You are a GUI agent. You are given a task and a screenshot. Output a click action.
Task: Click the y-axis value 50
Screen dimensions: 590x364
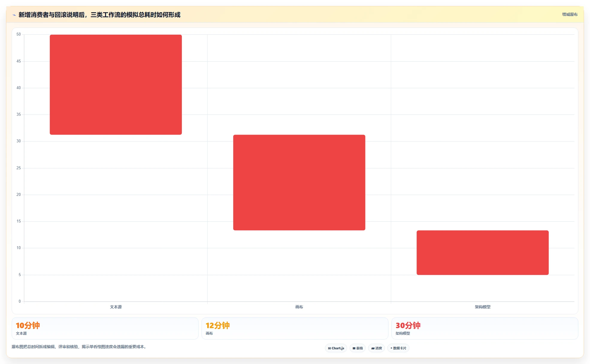(19, 34)
